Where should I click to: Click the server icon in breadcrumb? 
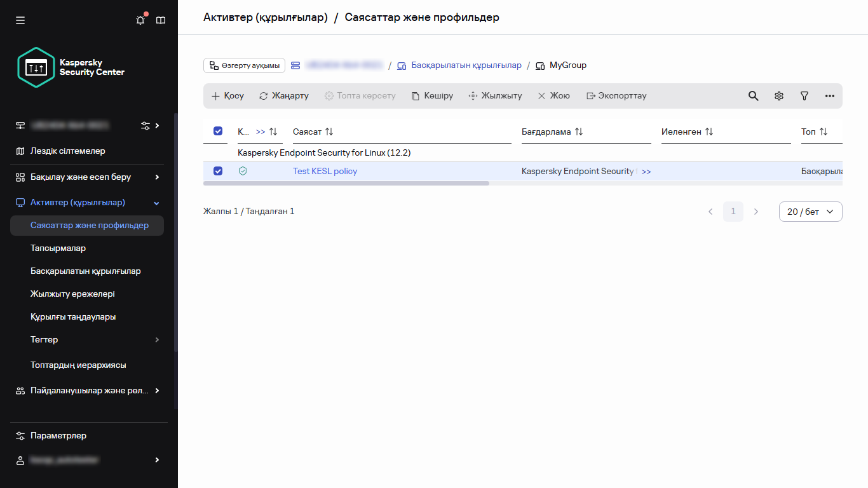click(295, 65)
